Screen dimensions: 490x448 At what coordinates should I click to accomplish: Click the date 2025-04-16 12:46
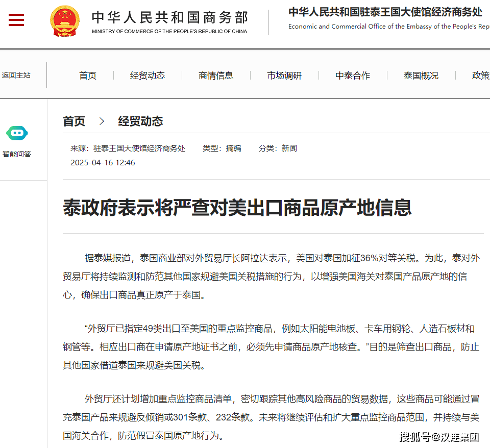[x=103, y=163]
